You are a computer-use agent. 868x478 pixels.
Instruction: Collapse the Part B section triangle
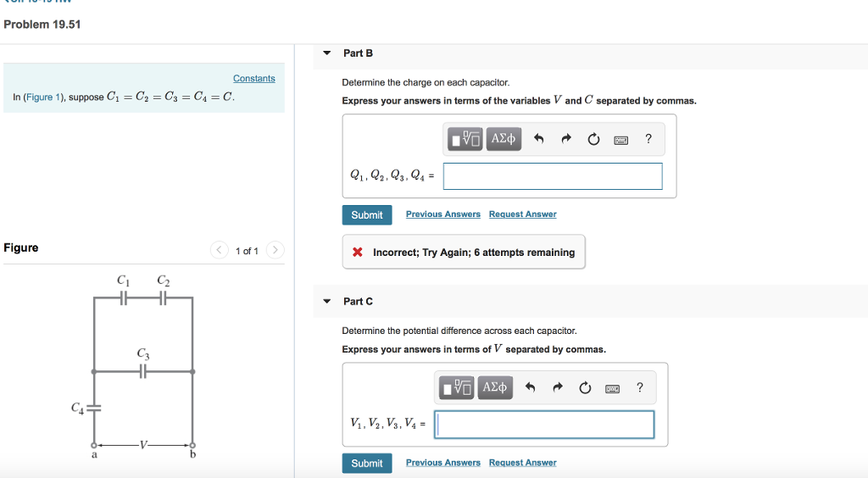coord(327,53)
